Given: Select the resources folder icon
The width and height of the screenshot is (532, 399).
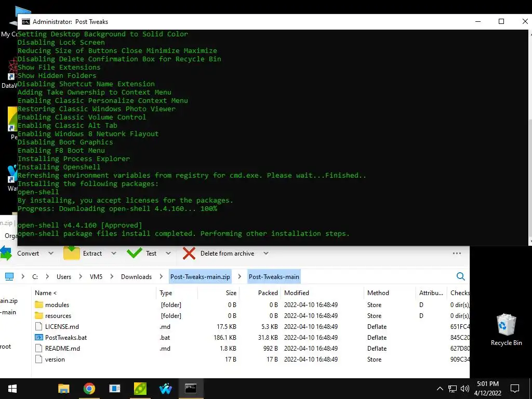Looking at the screenshot, I should click(x=39, y=315).
